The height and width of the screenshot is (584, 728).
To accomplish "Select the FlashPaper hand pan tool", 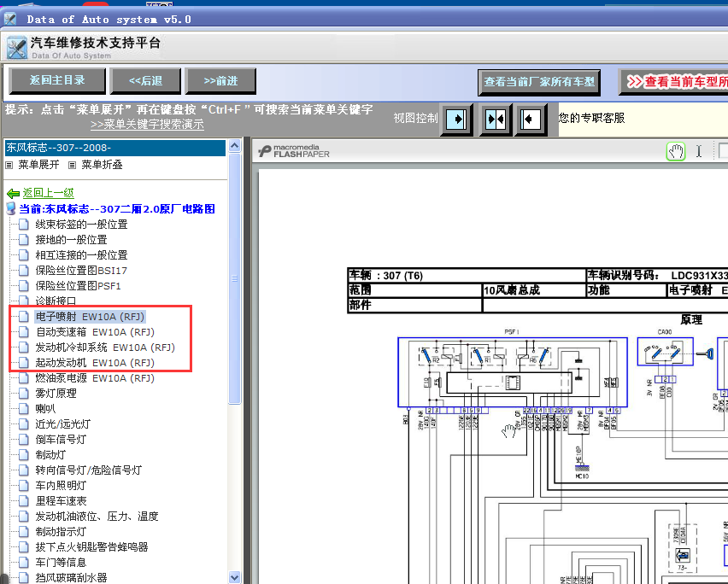I will click(x=676, y=151).
